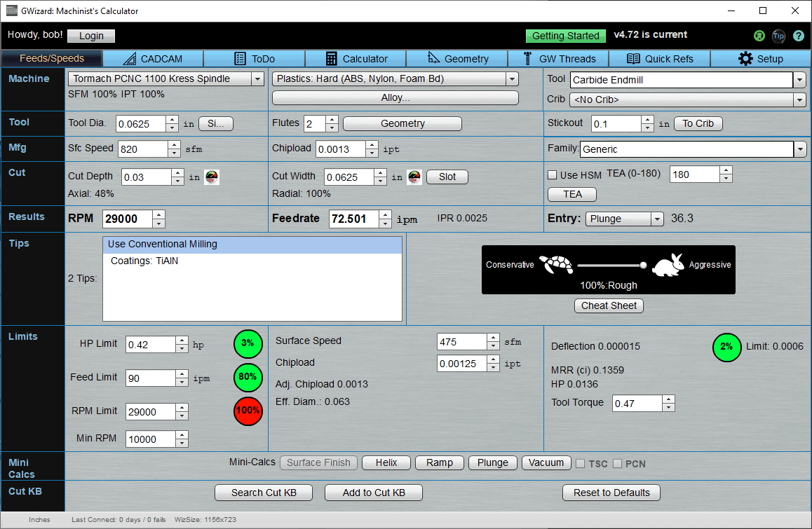Open the Tip balloon in the title bar

click(x=779, y=36)
